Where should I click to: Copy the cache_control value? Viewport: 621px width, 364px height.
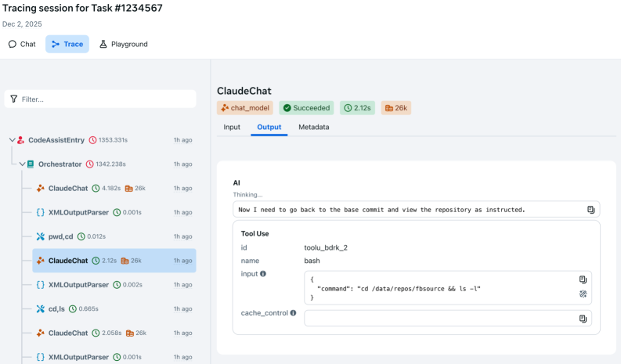coord(583,319)
